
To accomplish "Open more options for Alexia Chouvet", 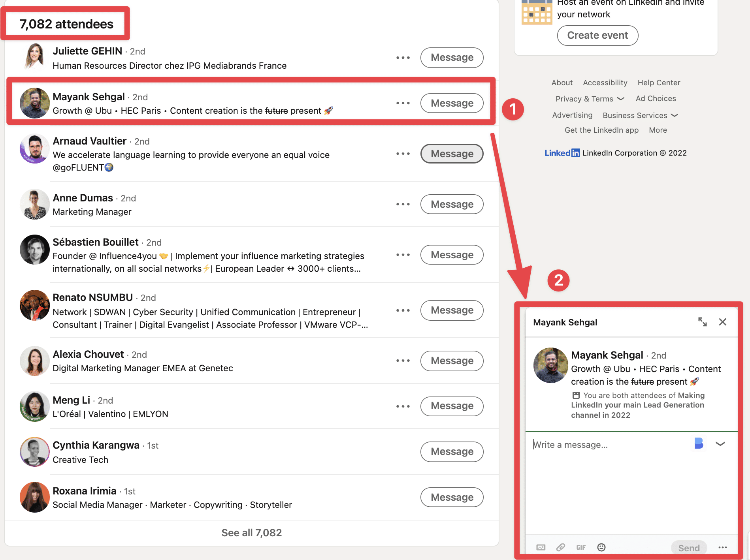I will (403, 361).
